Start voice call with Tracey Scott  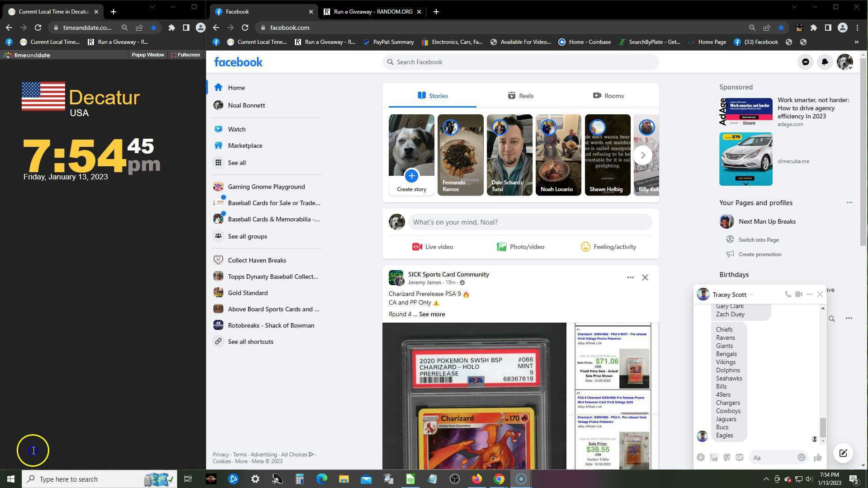pyautogui.click(x=788, y=294)
